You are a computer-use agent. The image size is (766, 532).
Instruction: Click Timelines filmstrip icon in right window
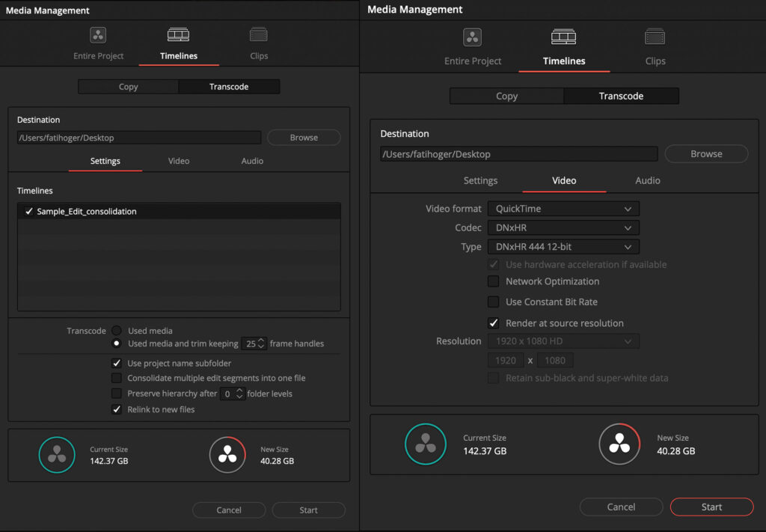click(x=564, y=37)
